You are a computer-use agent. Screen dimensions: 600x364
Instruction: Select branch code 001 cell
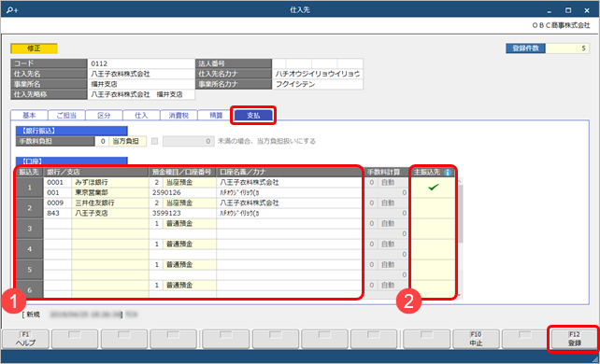coord(58,193)
